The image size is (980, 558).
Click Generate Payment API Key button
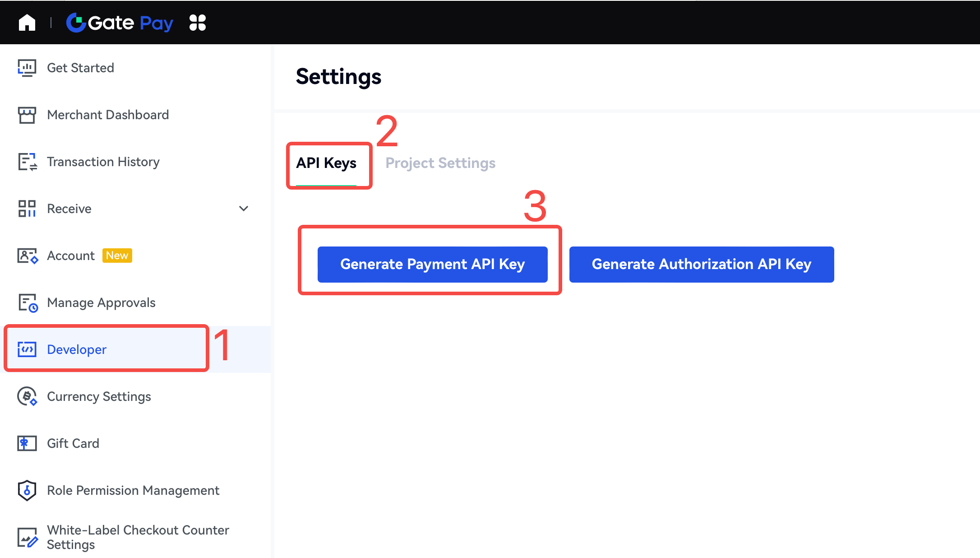pos(432,265)
